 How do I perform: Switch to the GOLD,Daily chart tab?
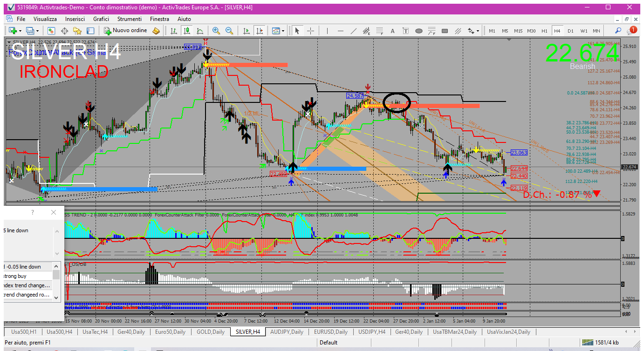pos(211,332)
